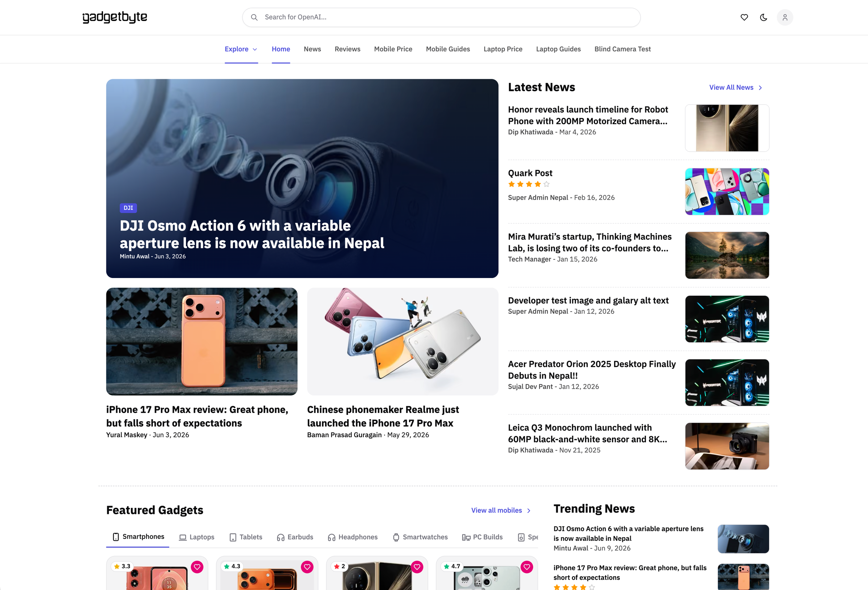Viewport: 868px width, 590px height.
Task: Open iPhone 17 Pro Max review headline
Action: tap(197, 416)
